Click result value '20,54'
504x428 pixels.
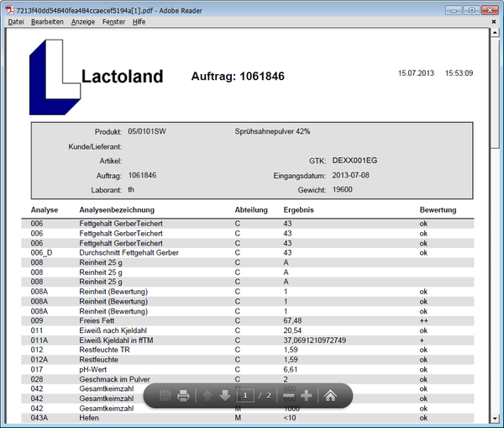pyautogui.click(x=292, y=330)
